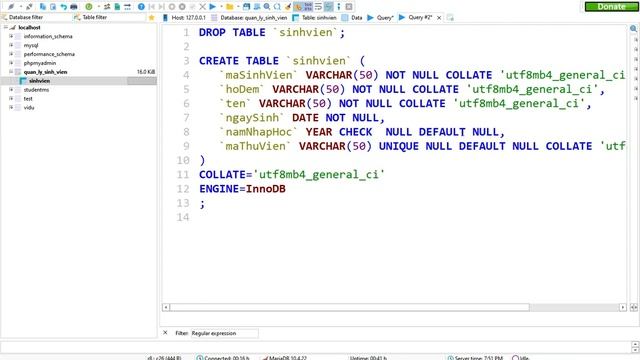Click the blue undo arrow icon
Screen dimensions: 640x360
pyautogui.click(x=63, y=7)
